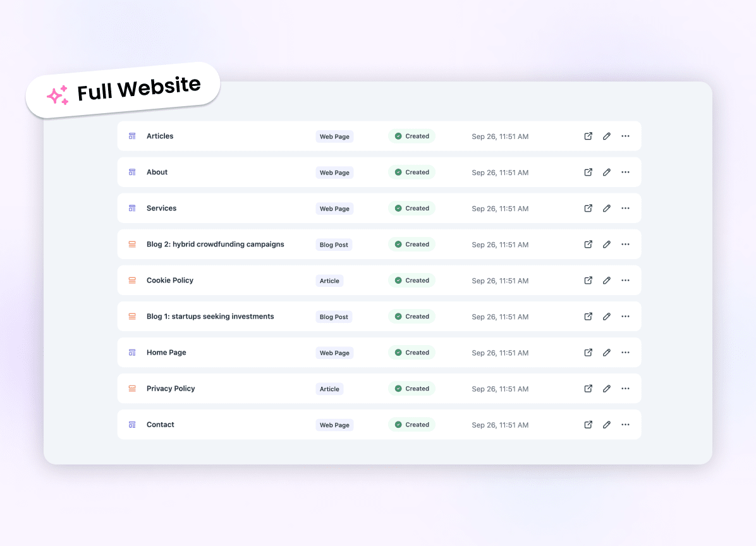Open more options for Home Page

625,352
